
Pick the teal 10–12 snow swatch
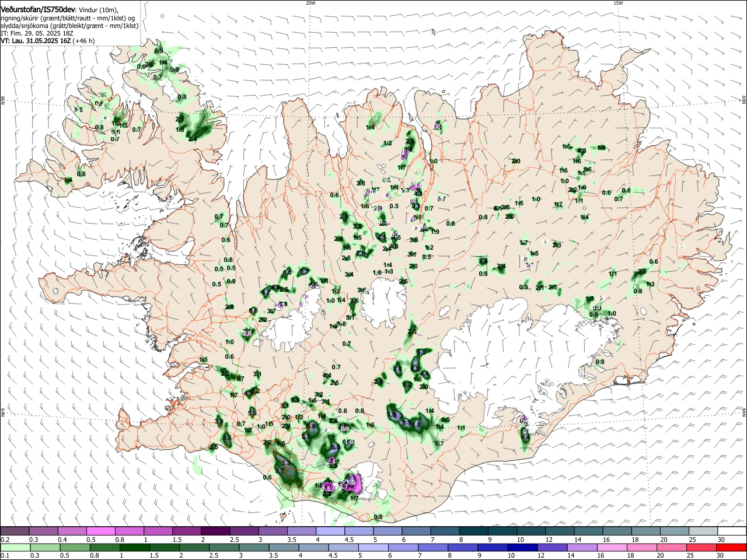pos(532,531)
